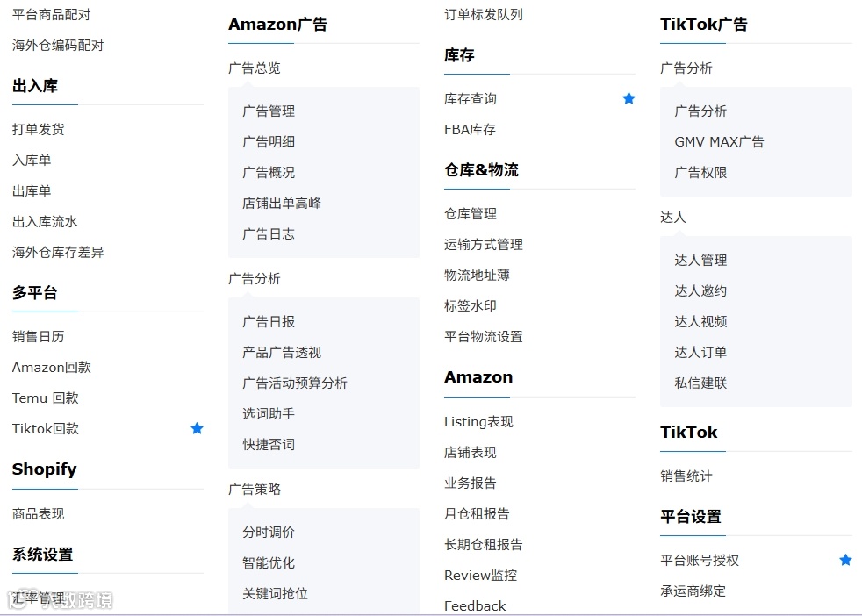Unfavorite the star next to 库存查询
Image resolution: width=862 pixels, height=616 pixels.
point(629,98)
